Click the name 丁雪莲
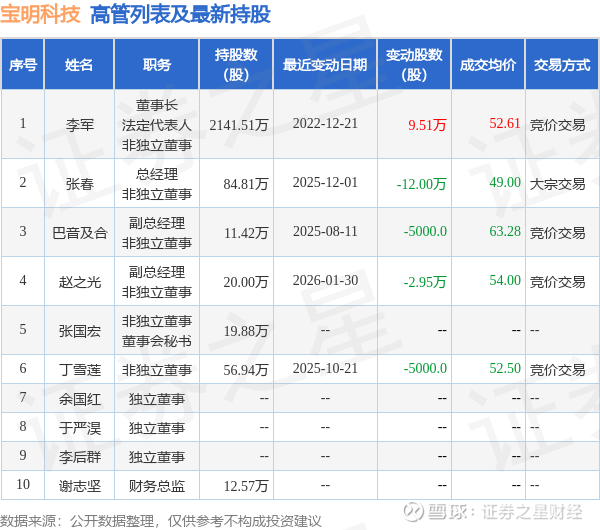This screenshot has height=530, width=600. coord(80,370)
